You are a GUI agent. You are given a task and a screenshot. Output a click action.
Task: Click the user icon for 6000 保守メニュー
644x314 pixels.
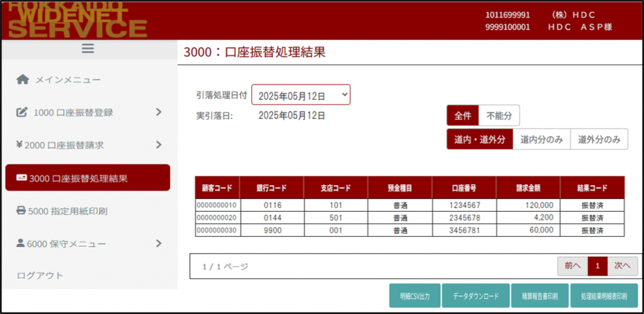[x=20, y=244]
